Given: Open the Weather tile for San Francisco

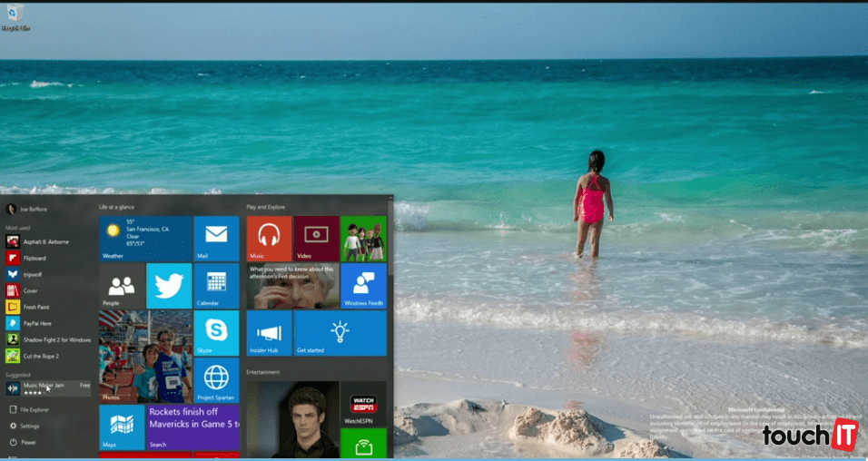Looking at the screenshot, I should coord(145,239).
